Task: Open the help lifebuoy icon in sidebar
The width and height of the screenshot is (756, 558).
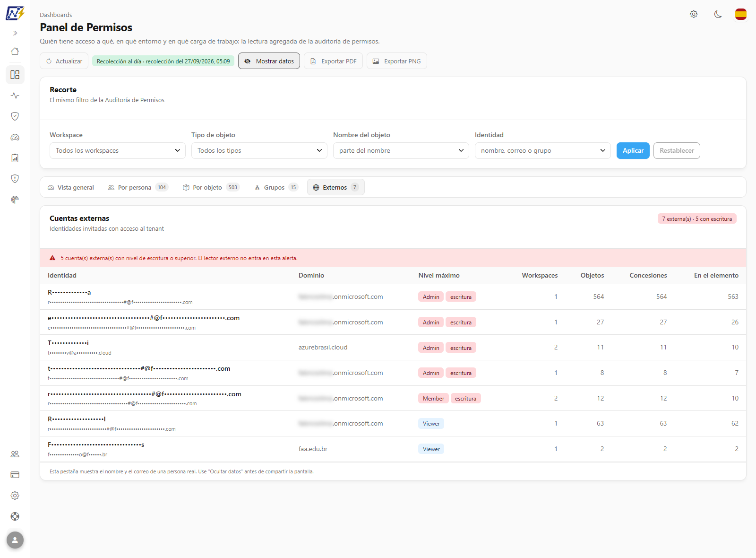Action: tap(15, 516)
